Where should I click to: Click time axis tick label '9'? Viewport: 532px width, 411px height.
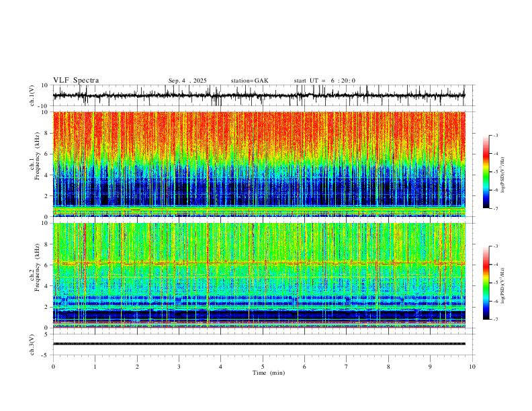[430, 367]
